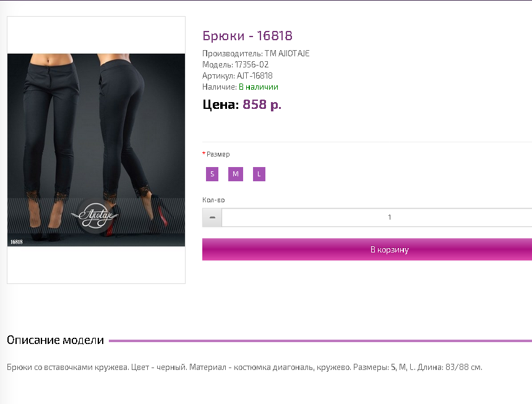Click the Описание модели section heading
This screenshot has height=404, width=532.
tap(55, 340)
